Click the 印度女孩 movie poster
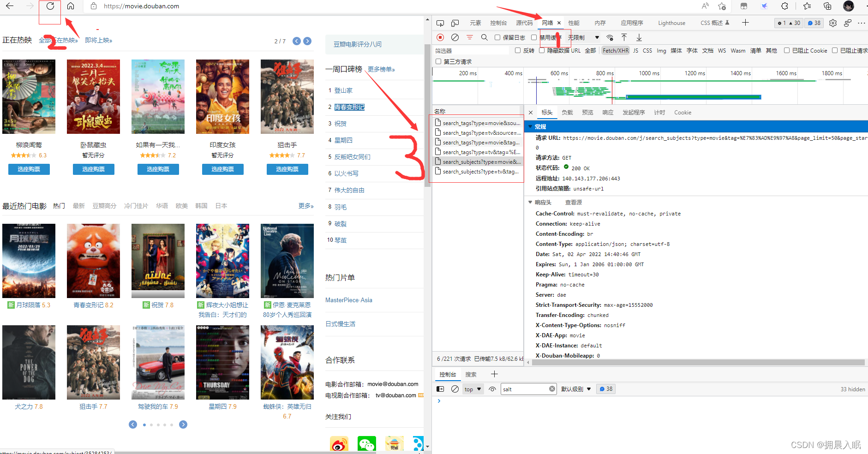Viewport: 868px width, 454px height. tap(222, 96)
